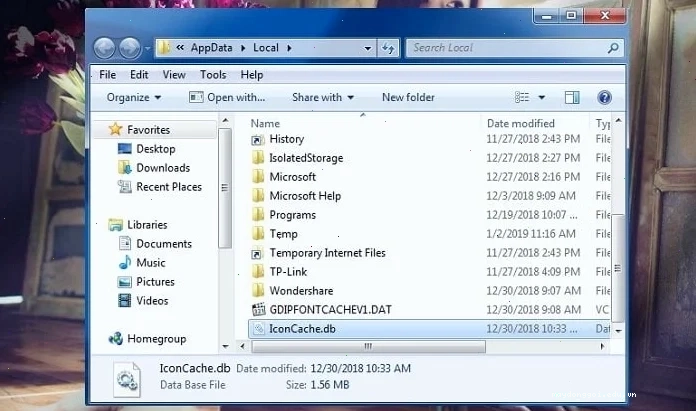The width and height of the screenshot is (696, 411).
Task: Click the folder icon in address bar
Action: pyautogui.click(x=164, y=47)
